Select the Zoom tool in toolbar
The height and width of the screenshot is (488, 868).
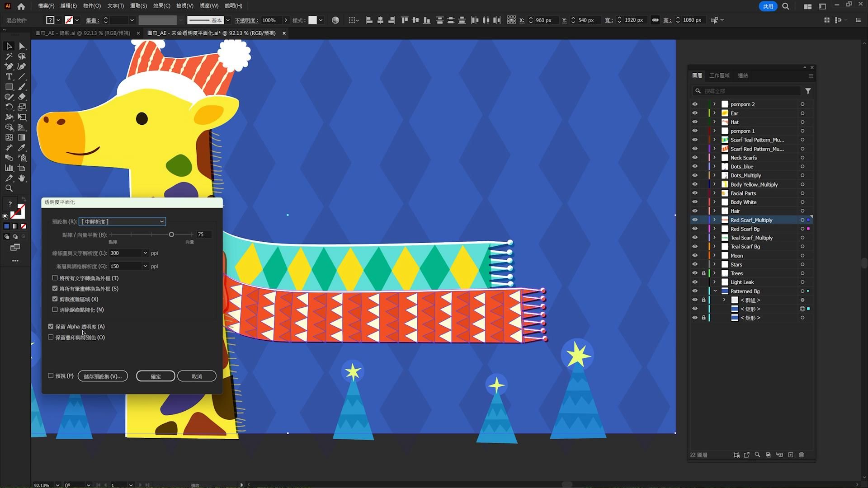[x=9, y=188]
